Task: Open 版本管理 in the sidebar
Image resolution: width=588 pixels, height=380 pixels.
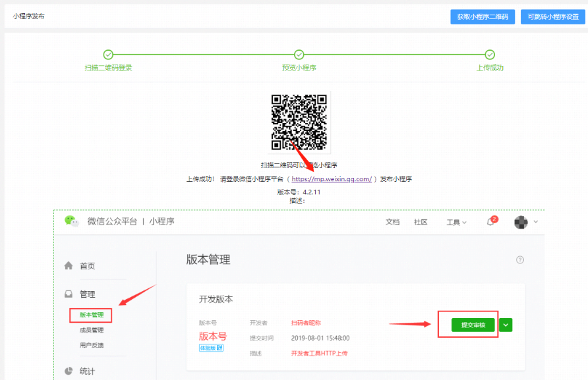Action: (91, 315)
